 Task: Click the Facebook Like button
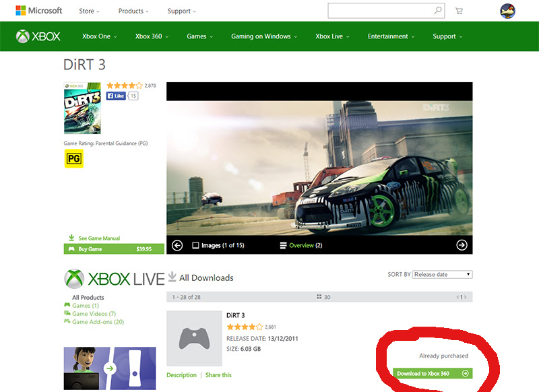click(x=116, y=96)
